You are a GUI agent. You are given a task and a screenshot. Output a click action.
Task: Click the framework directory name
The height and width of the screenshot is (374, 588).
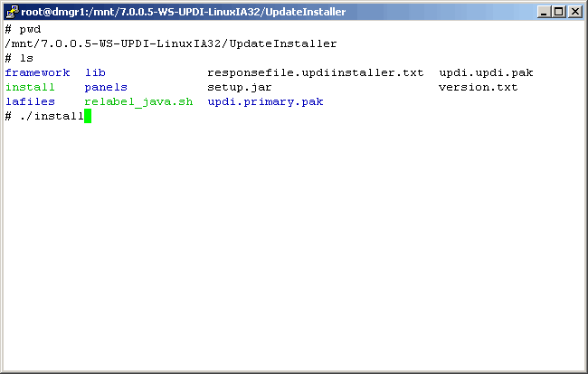[x=37, y=72]
